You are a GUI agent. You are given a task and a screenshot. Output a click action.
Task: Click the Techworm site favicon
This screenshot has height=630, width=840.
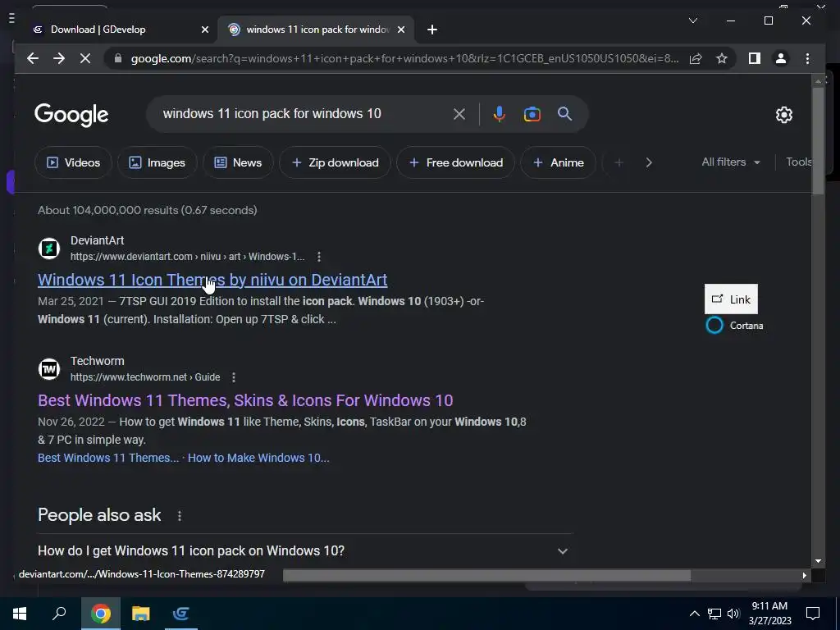48,369
